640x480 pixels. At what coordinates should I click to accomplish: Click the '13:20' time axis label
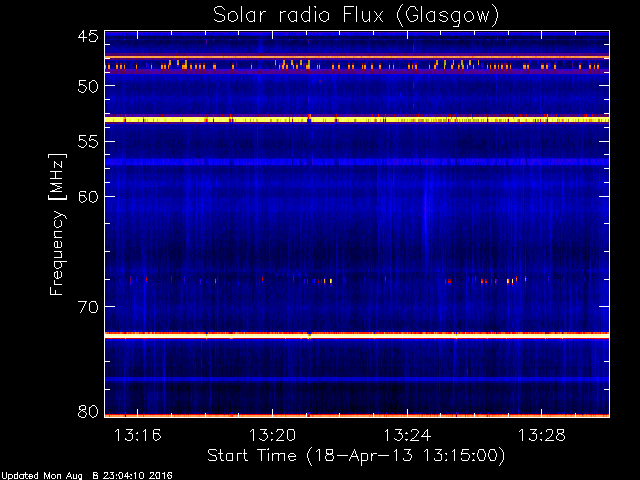[272, 435]
